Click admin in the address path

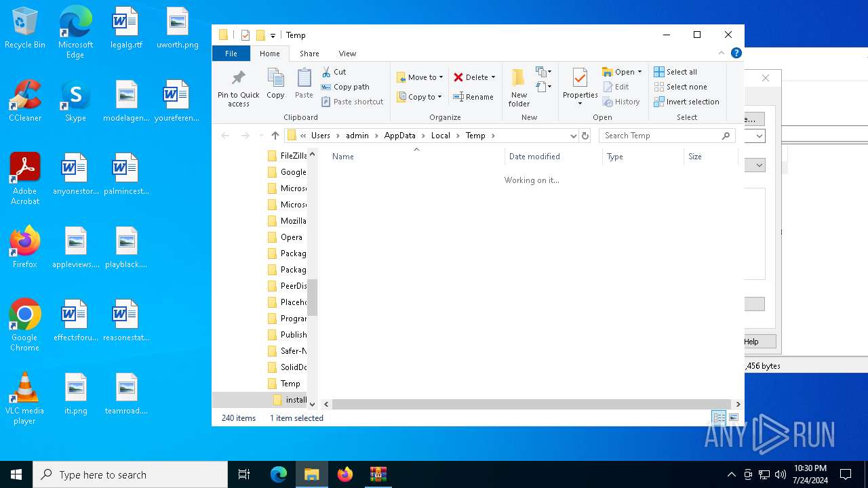point(357,136)
